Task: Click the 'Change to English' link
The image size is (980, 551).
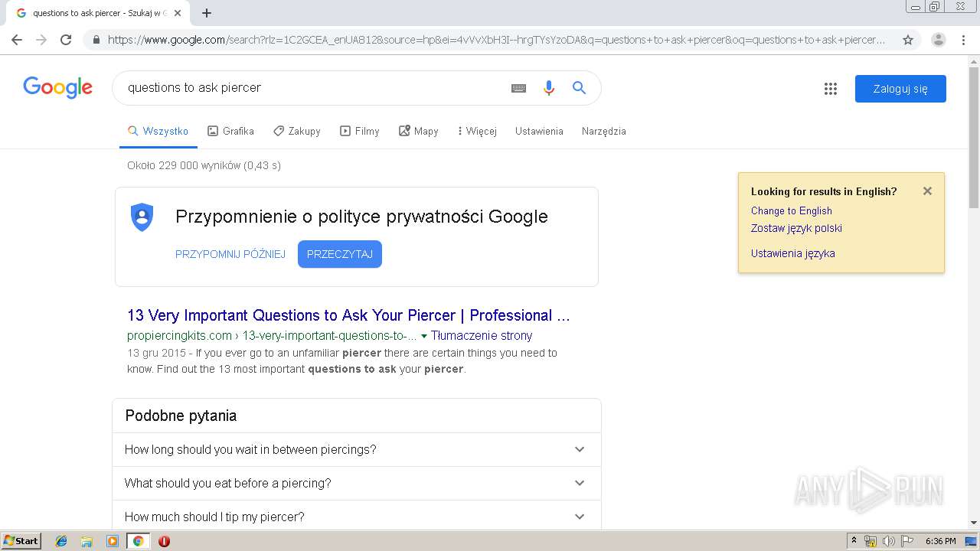Action: click(792, 210)
